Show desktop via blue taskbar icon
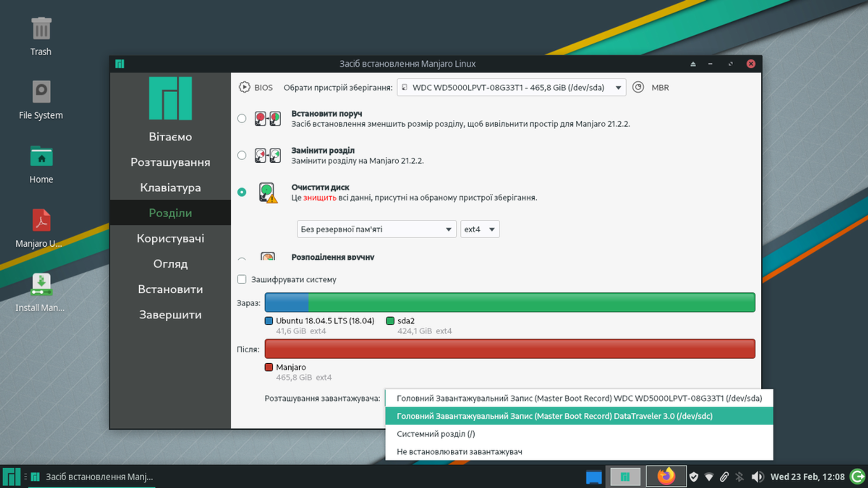 pyautogui.click(x=594, y=477)
